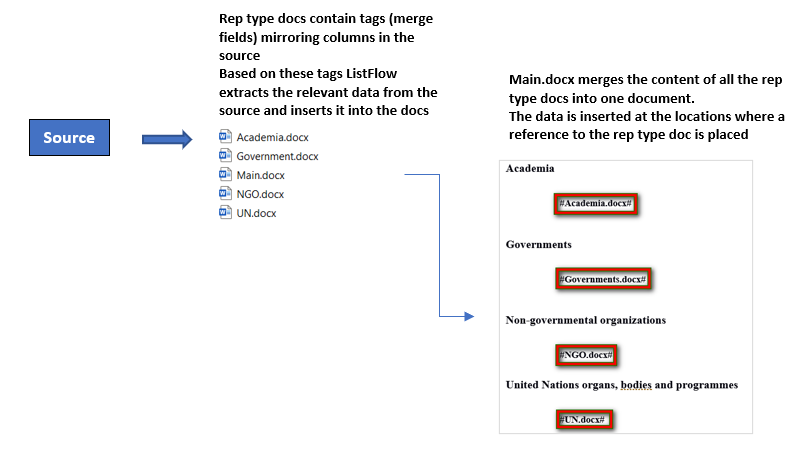Click the Word icon beside UN.docx
Screen dimensions: 808x450
coord(225,212)
